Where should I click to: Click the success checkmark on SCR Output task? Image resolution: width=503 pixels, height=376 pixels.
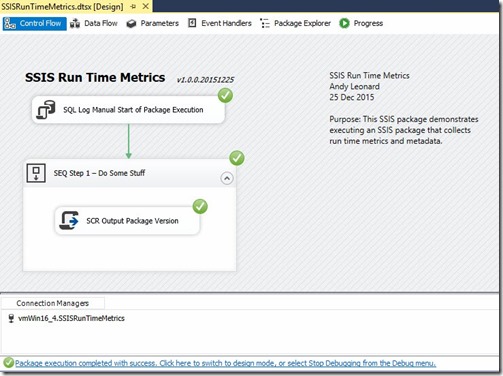(200, 207)
